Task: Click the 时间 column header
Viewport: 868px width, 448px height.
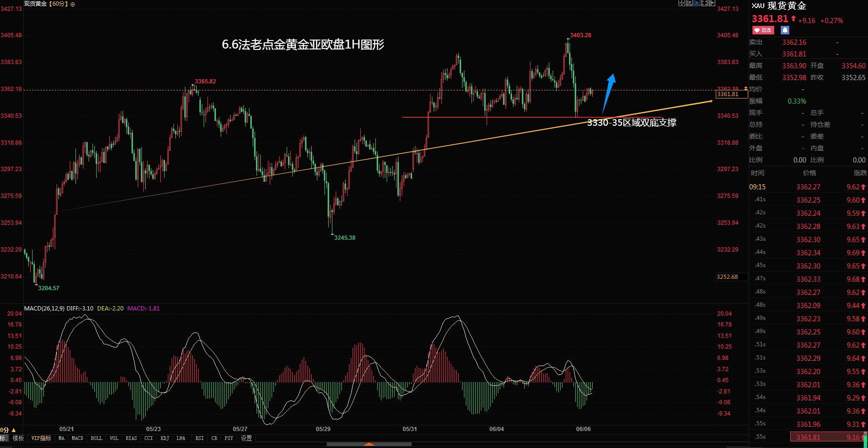Action: pyautogui.click(x=758, y=173)
